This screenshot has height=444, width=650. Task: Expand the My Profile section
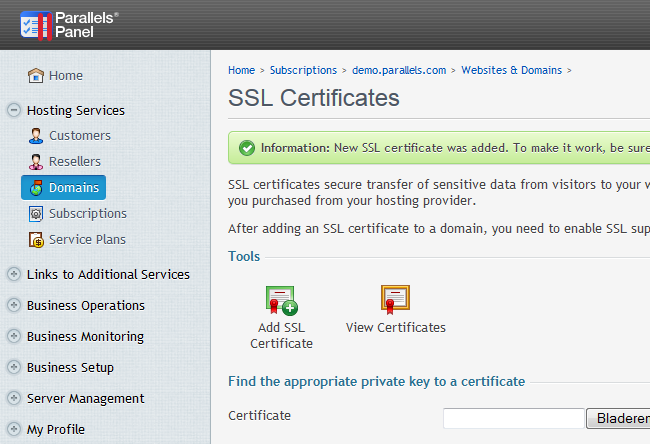14,430
